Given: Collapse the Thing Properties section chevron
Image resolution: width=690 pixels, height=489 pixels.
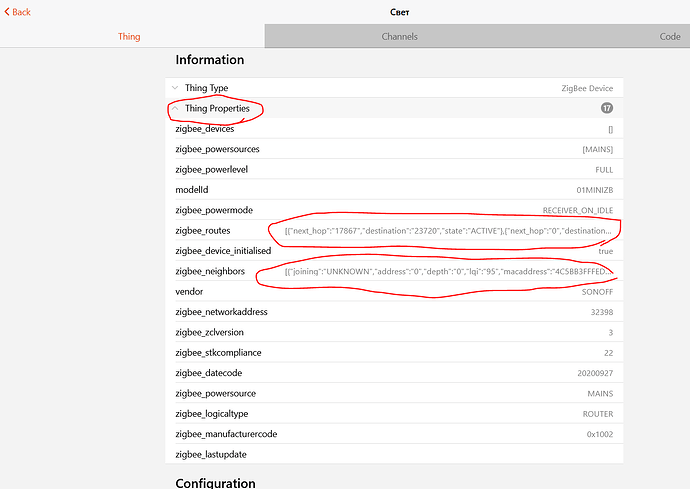Looking at the screenshot, I should coord(175,108).
